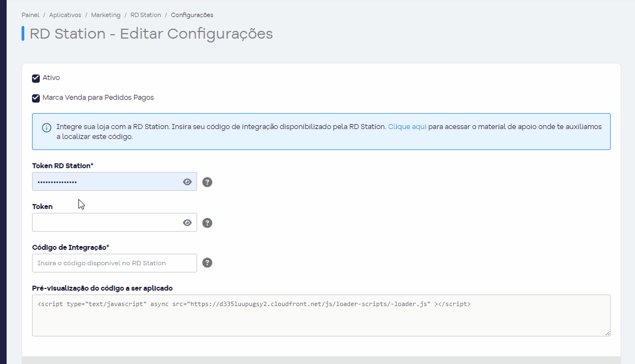
Task: Click the resize handle of the preview textarea
Action: (607, 333)
